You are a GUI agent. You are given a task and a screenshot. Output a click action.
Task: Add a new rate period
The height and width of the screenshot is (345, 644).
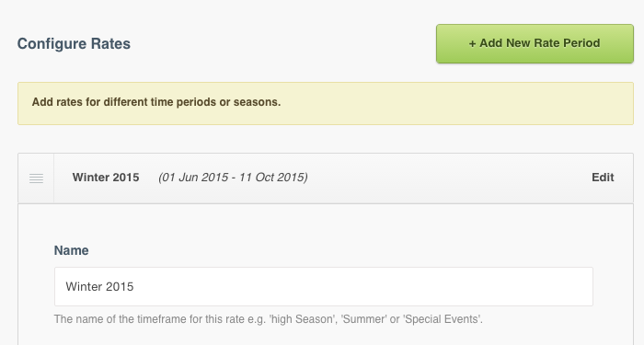535,43
